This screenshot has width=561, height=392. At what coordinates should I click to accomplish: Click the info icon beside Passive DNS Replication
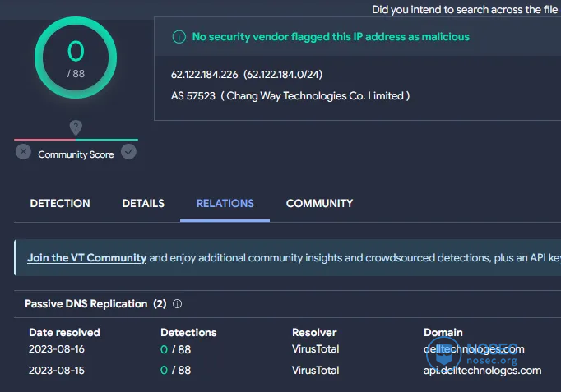[x=178, y=304]
